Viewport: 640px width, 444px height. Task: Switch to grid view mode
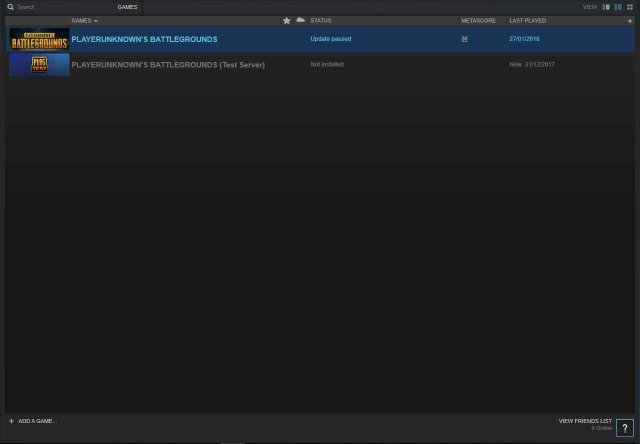(x=629, y=7)
